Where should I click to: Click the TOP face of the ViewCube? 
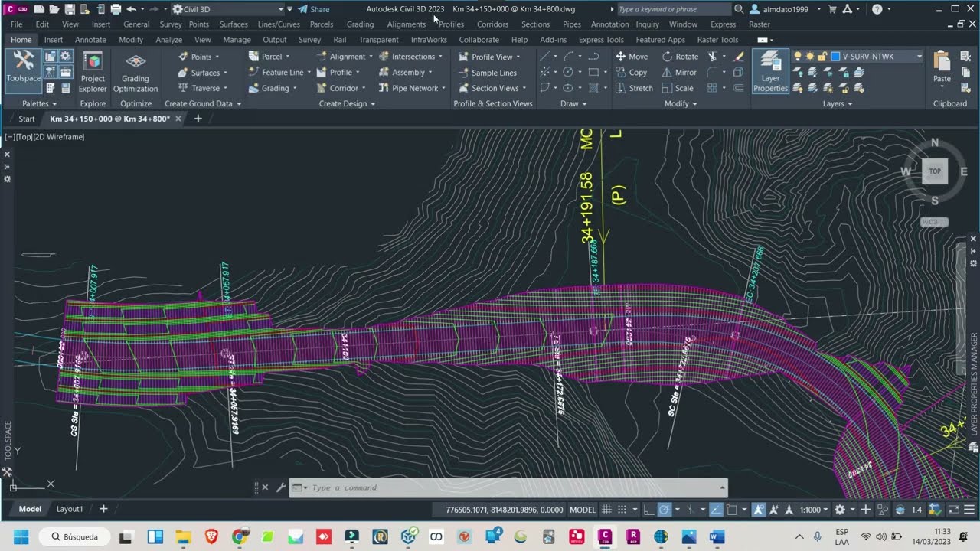(935, 171)
